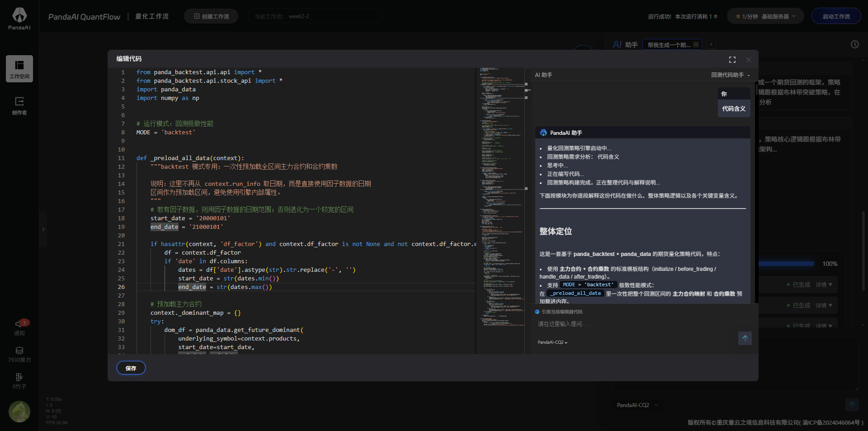Click the fullscreen icon in the code editor dialog
Image resolution: width=868 pixels, height=431 pixels.
pos(732,60)
